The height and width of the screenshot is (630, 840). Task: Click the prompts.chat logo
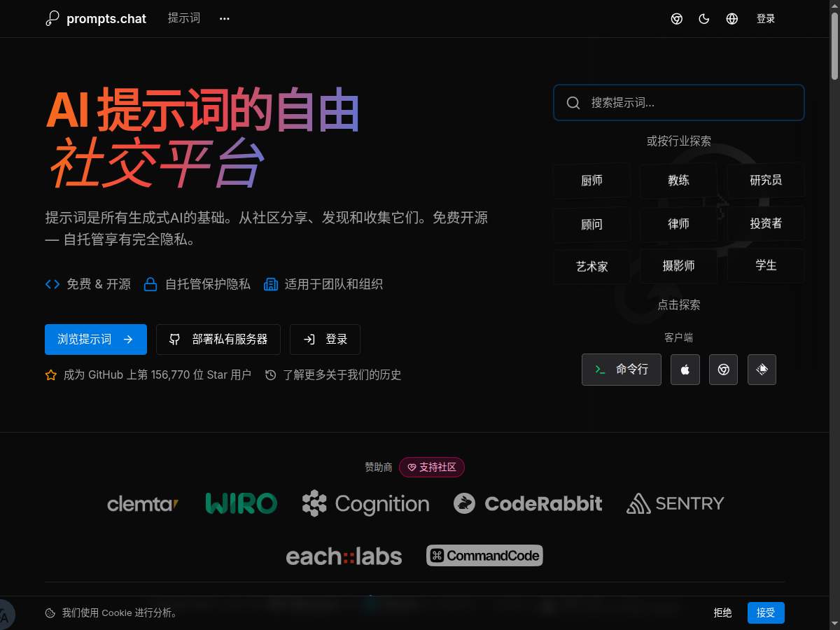(97, 19)
